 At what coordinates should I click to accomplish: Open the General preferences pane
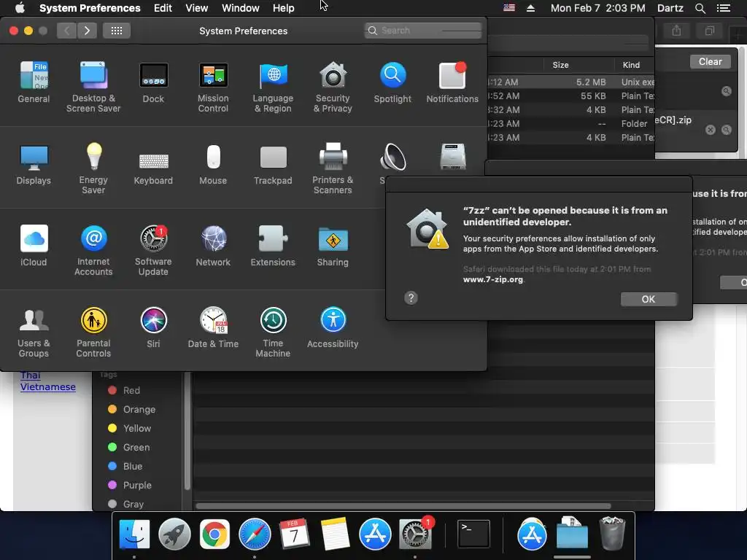pyautogui.click(x=34, y=82)
